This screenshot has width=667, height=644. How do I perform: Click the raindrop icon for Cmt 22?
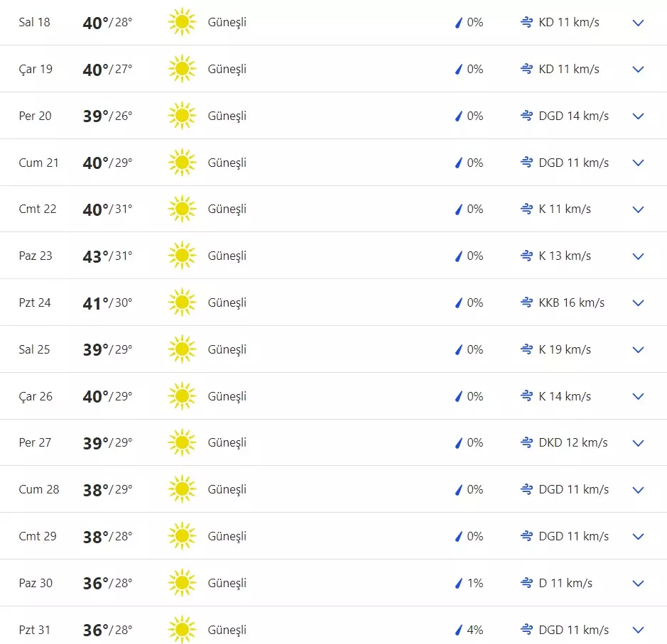(459, 209)
